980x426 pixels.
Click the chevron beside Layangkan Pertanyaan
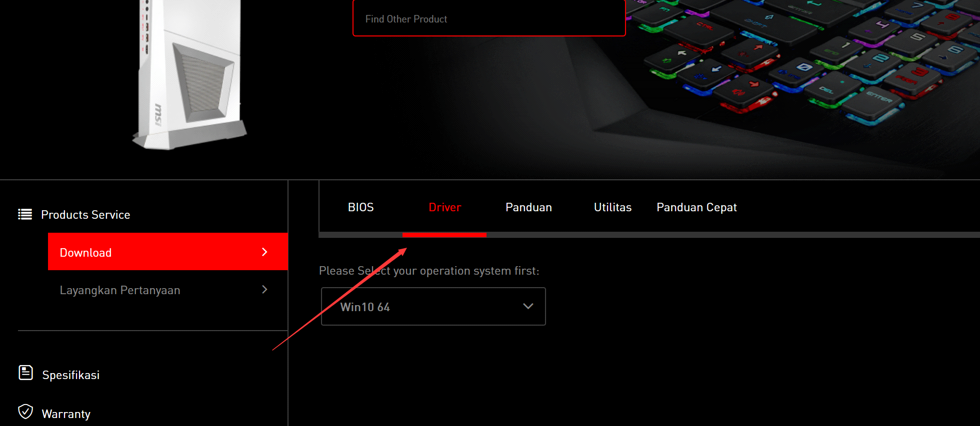pyautogui.click(x=264, y=290)
